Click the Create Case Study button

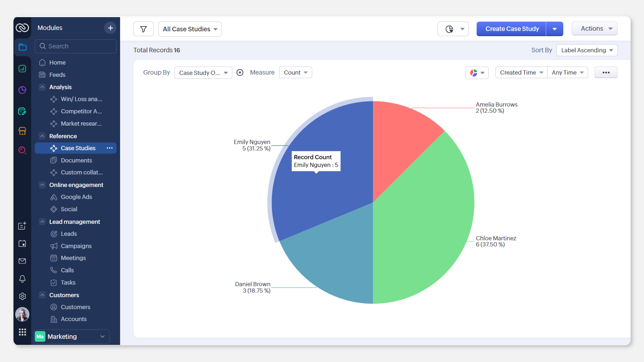point(512,29)
